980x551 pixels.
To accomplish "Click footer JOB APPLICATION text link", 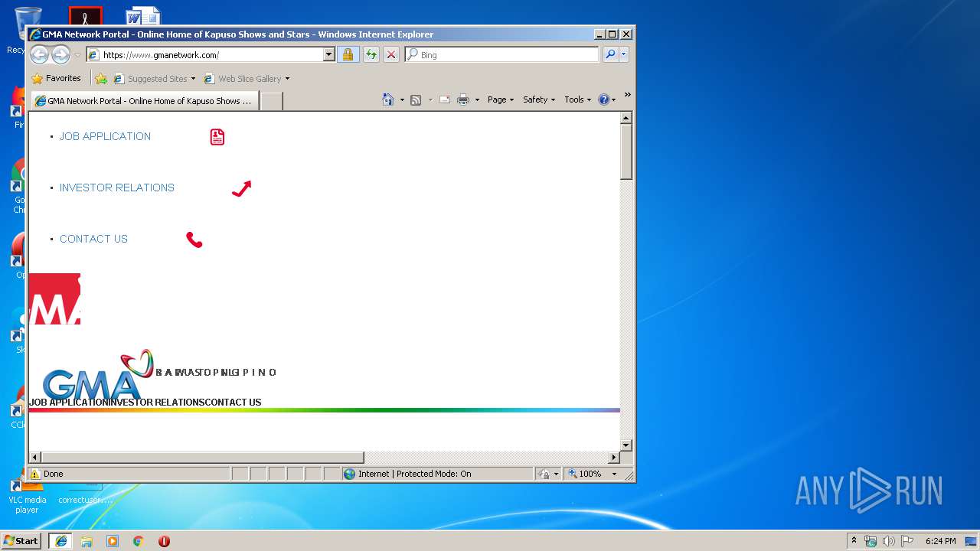I will point(68,403).
